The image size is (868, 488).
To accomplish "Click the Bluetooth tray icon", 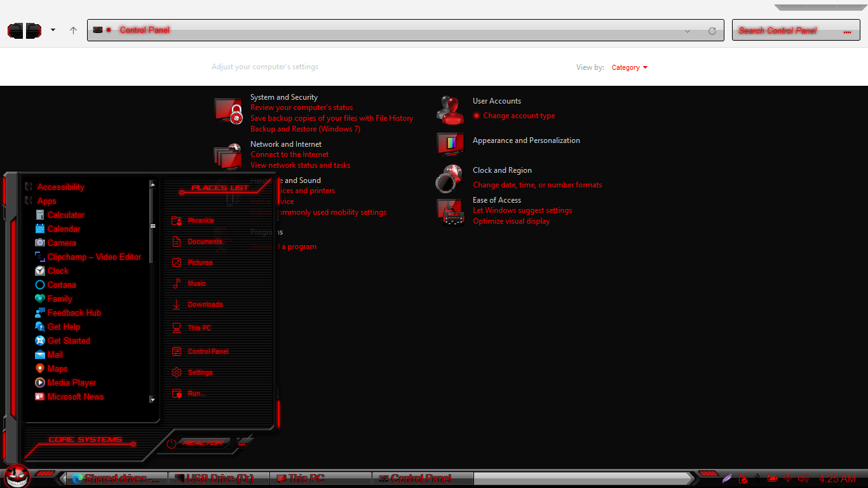I will coord(757,477).
